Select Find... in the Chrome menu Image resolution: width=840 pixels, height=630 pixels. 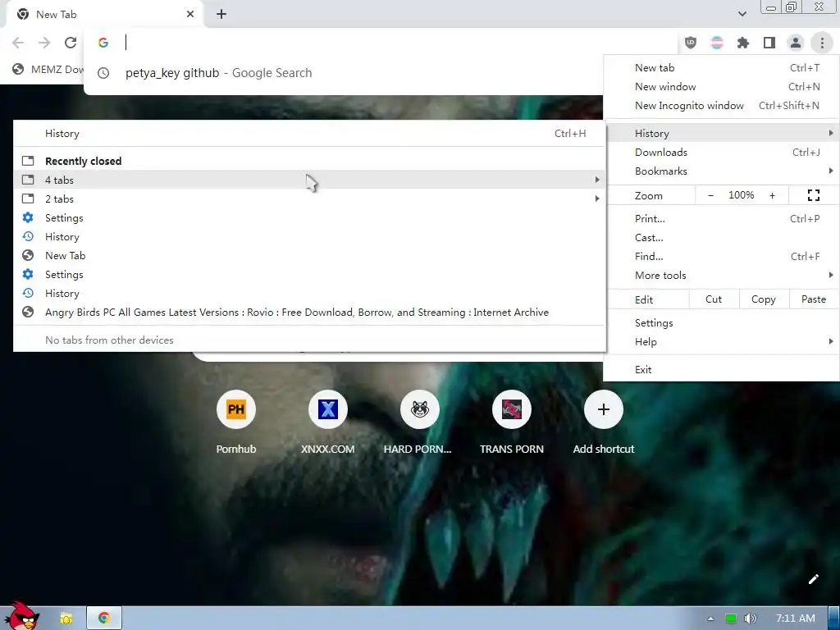pyautogui.click(x=721, y=257)
